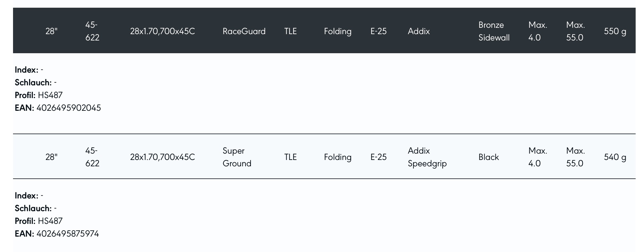Click the Bronze Sidewall color cell
The image size is (644, 252).
[494, 31]
